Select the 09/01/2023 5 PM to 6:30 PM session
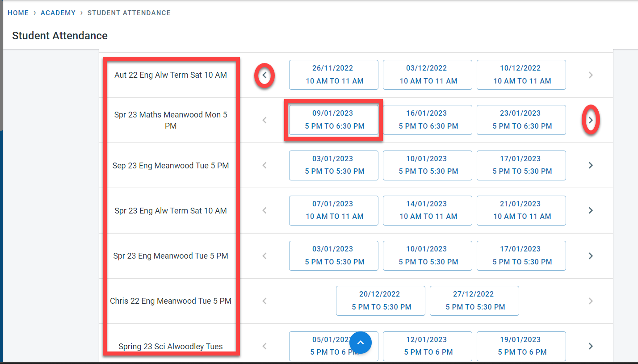This screenshot has width=638, height=364. pos(334,120)
